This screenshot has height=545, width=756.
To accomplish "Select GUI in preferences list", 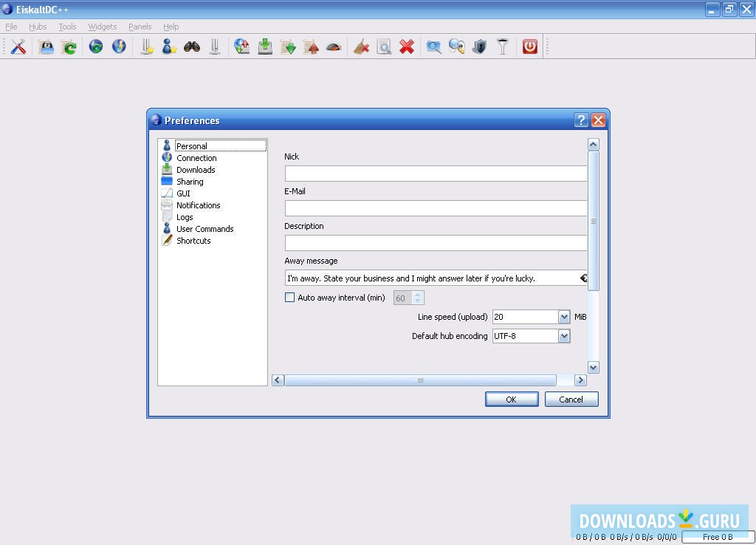I will (x=213, y=193).
